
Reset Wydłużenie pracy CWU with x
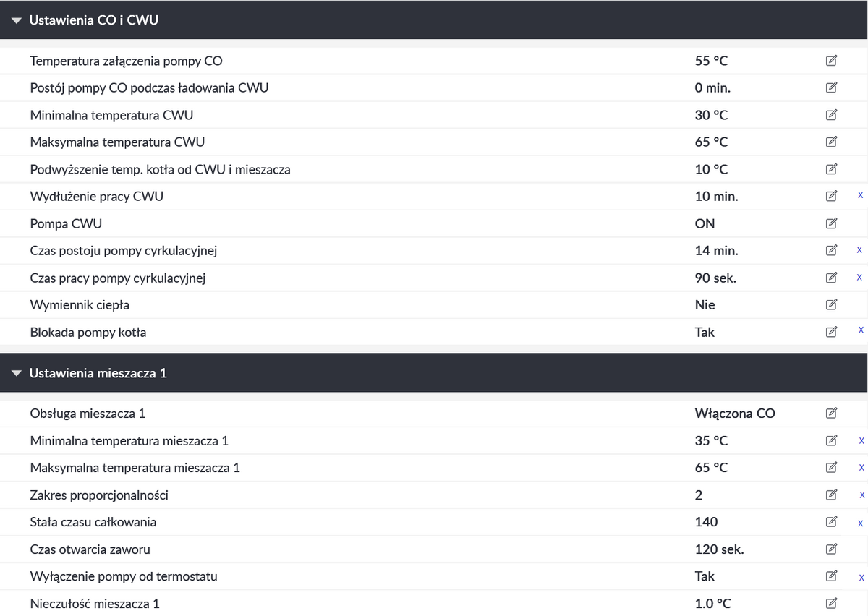[861, 195]
